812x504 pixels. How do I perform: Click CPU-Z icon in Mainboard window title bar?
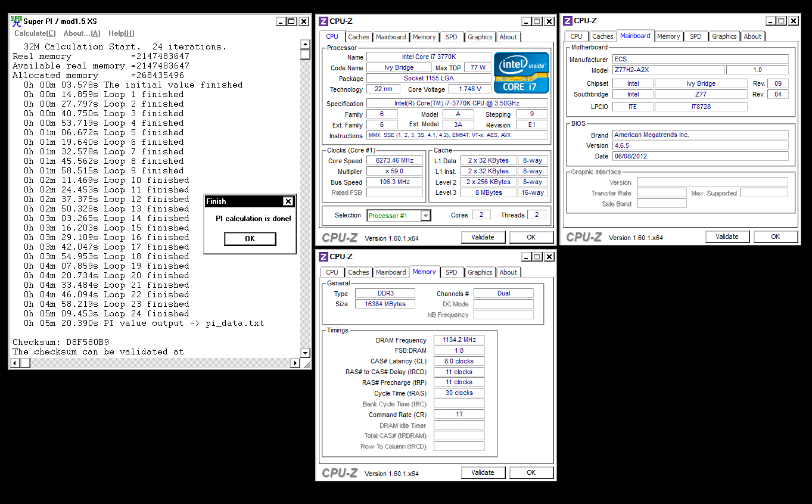(568, 21)
